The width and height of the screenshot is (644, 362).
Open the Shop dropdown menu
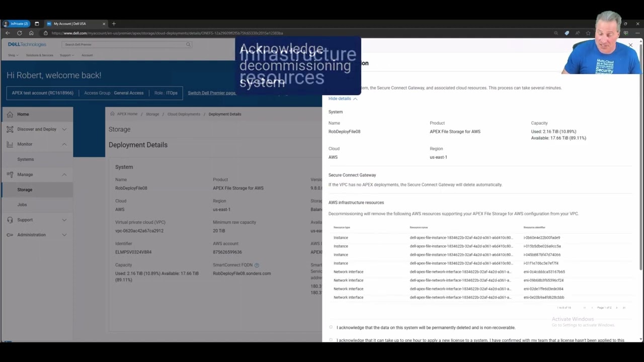click(x=13, y=55)
